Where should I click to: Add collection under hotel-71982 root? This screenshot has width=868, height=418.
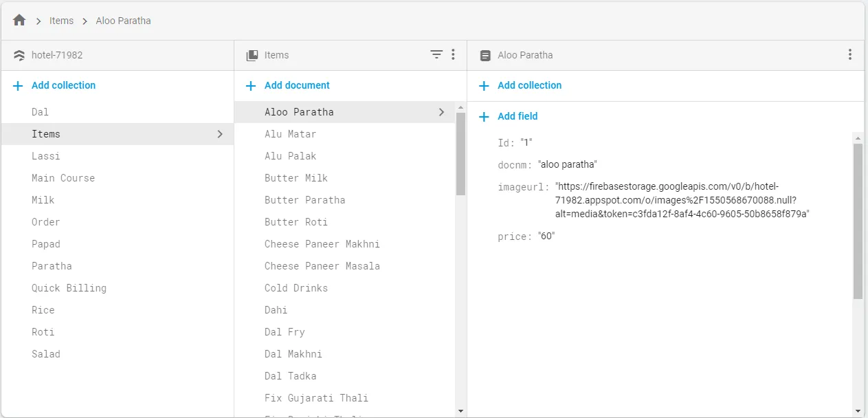(x=63, y=85)
